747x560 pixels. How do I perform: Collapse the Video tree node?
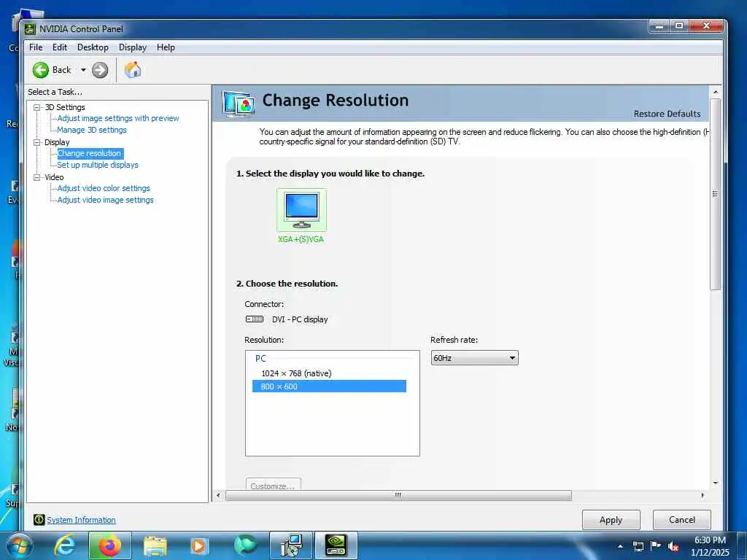(x=36, y=177)
